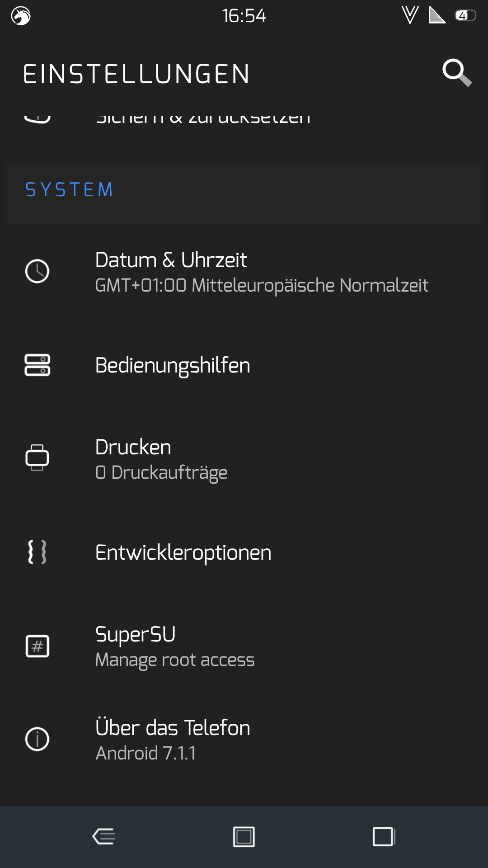488x868 pixels.
Task: Tap the printer icon next to Drucken
Action: pyautogui.click(x=37, y=458)
